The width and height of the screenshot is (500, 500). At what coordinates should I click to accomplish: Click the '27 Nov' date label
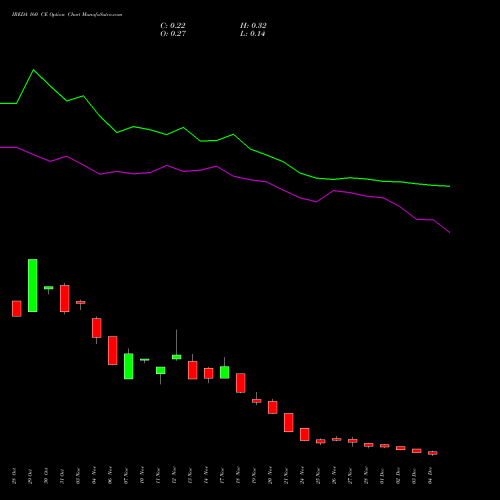[x=350, y=476]
